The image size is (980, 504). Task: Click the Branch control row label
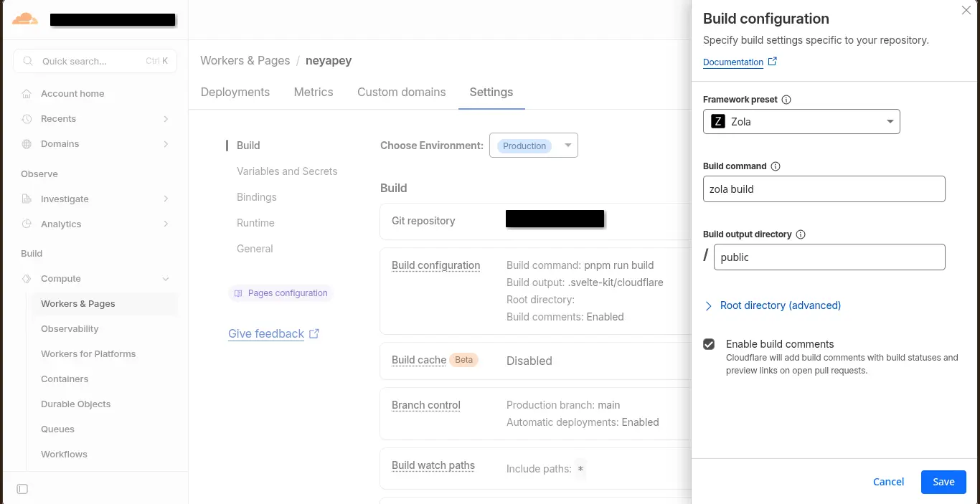point(426,405)
